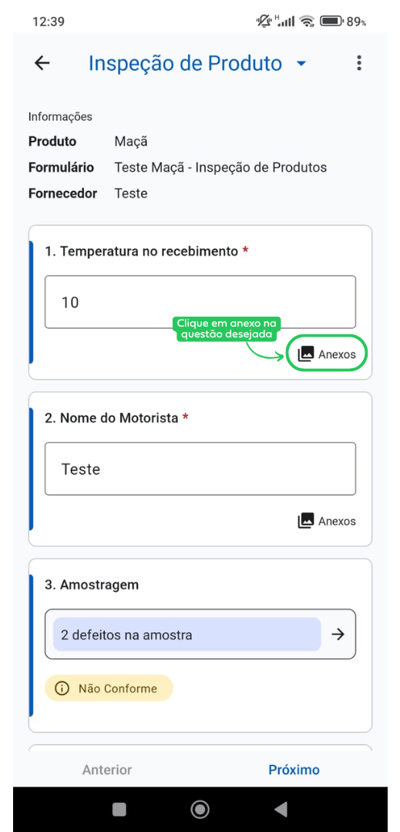This screenshot has height=832, width=400.
Task: Open Anexos for Temperatura no recebimento
Action: point(327,354)
